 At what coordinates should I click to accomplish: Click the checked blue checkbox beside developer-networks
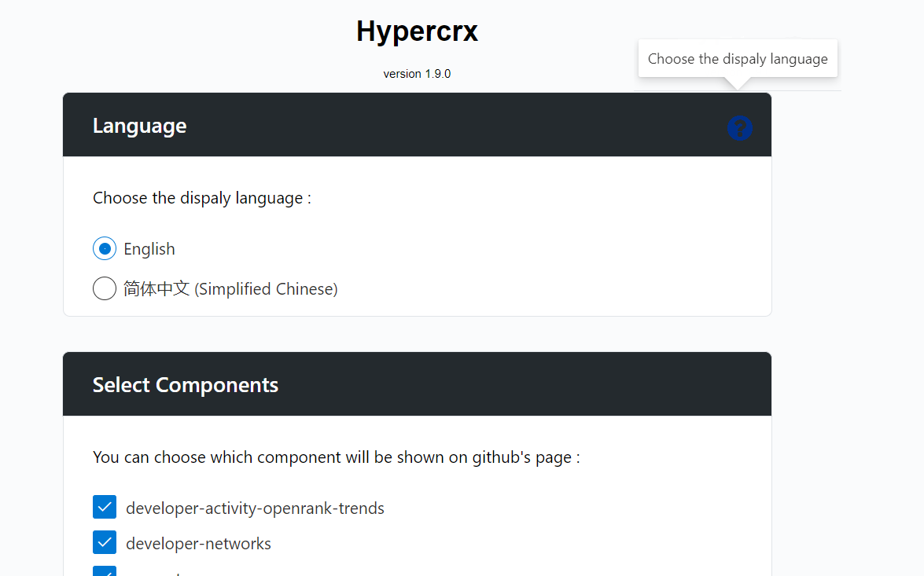point(105,542)
